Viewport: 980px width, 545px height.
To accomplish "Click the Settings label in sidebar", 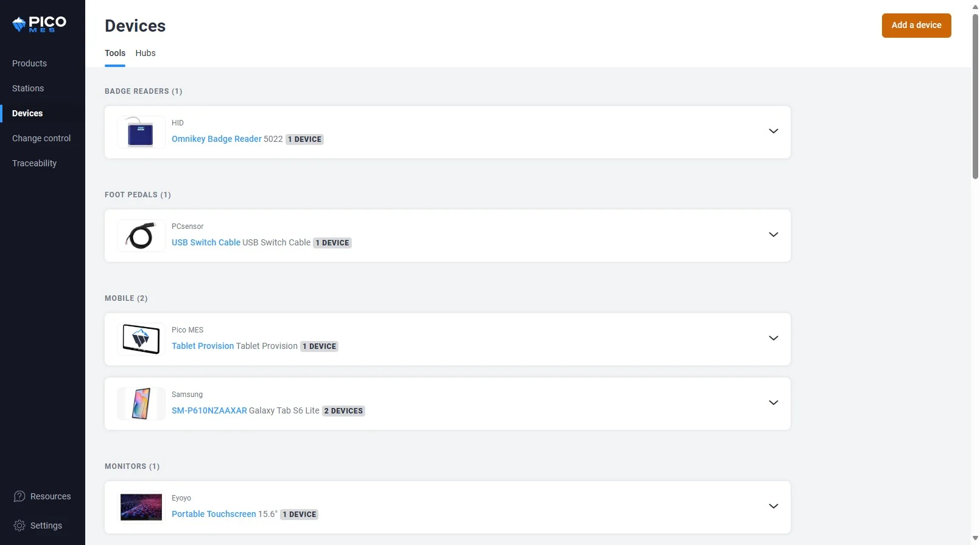I will [46, 526].
